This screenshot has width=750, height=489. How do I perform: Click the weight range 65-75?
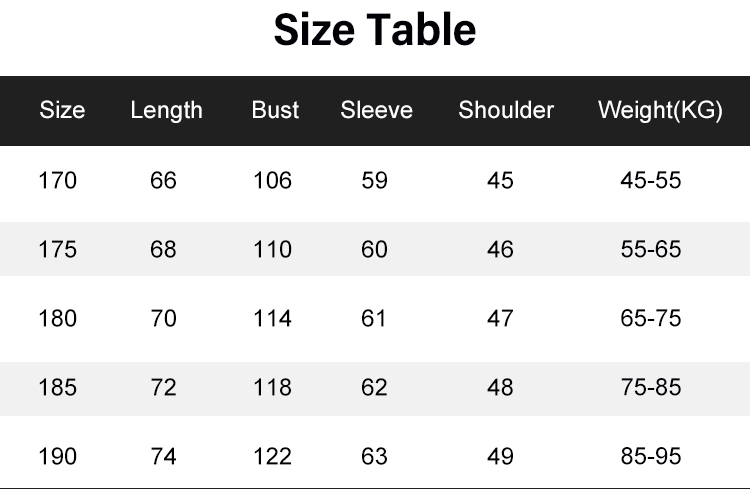pyautogui.click(x=650, y=319)
